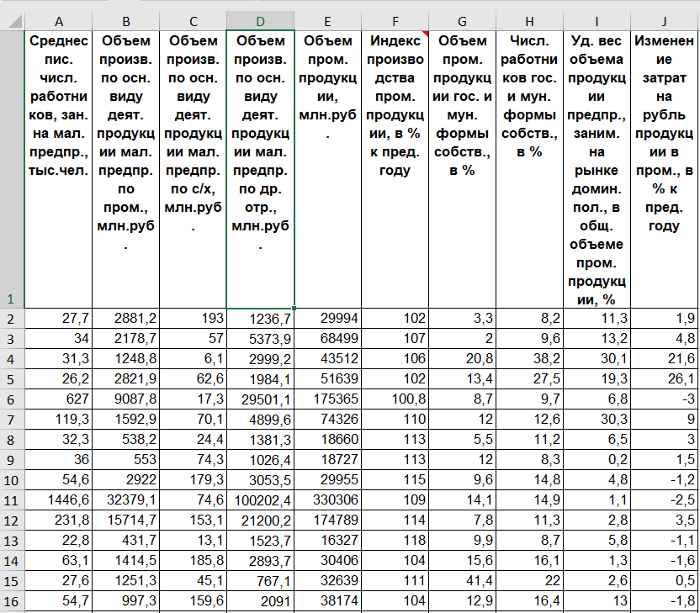Click cell with value -1,8
The height and width of the screenshot is (613, 700).
click(x=665, y=600)
